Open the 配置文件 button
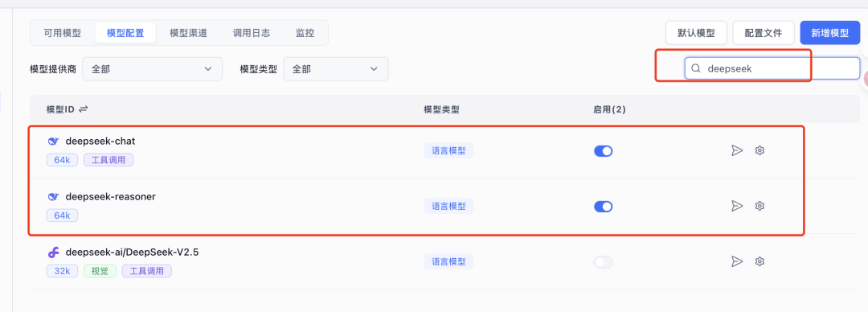The width and height of the screenshot is (868, 312). pyautogui.click(x=764, y=33)
